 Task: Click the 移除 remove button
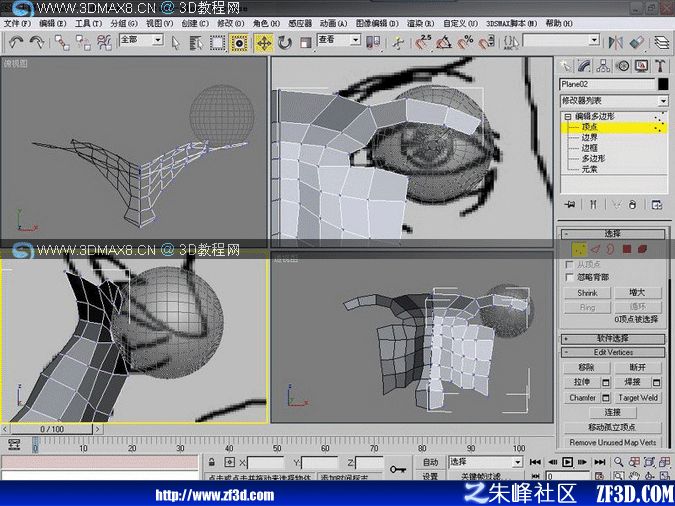[x=587, y=367]
